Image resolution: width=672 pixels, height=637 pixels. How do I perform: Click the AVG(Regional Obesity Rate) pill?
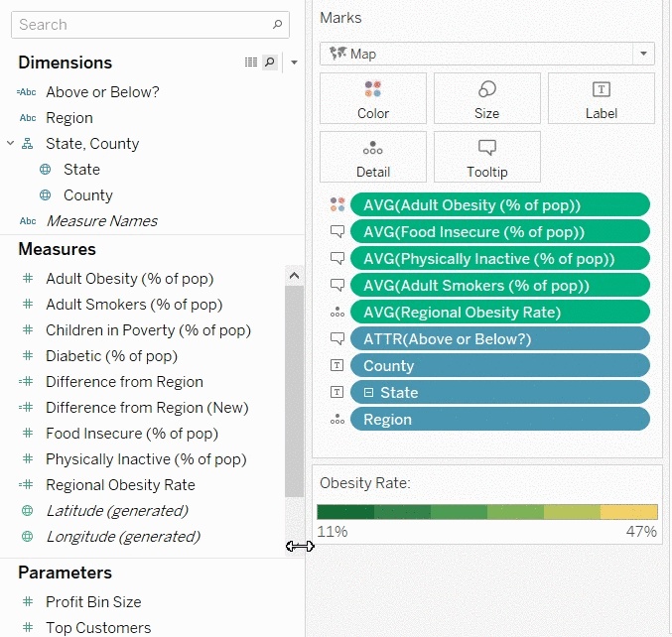pyautogui.click(x=500, y=313)
